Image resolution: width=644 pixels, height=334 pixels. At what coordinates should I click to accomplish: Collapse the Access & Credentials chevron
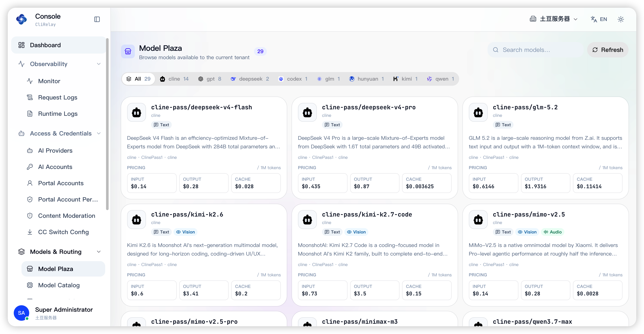99,133
